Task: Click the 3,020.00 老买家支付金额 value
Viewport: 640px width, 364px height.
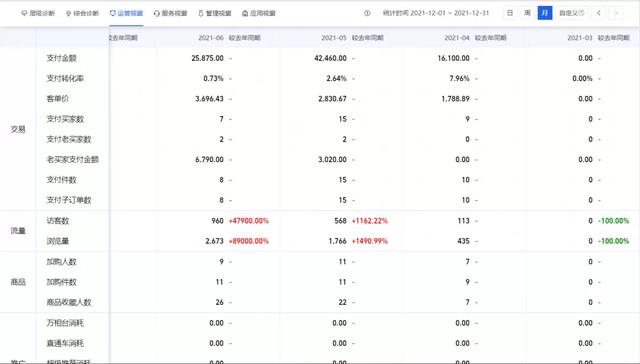Action: [x=332, y=160]
